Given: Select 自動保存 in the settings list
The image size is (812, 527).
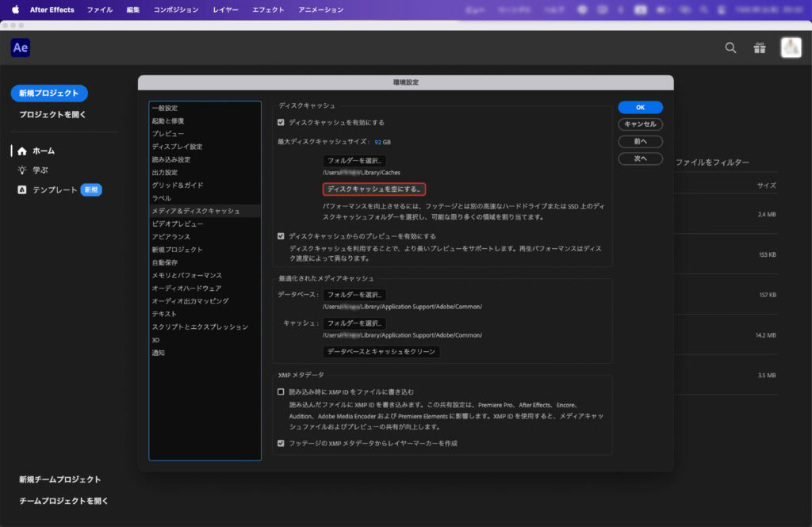Looking at the screenshot, I should [x=165, y=262].
